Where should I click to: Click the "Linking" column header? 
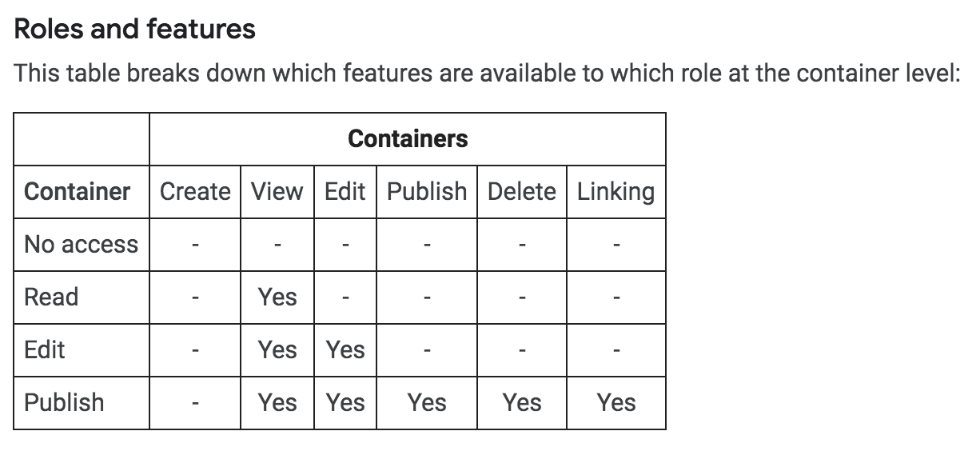[615, 192]
